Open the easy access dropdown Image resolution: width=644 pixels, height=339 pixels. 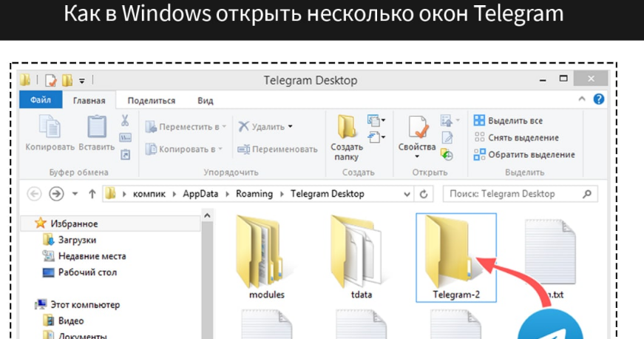[x=376, y=137]
